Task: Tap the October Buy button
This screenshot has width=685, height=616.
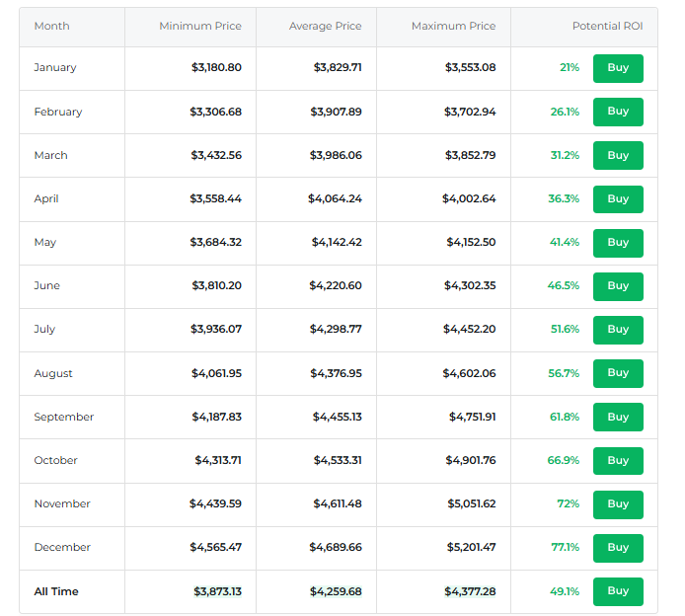Action: click(618, 460)
